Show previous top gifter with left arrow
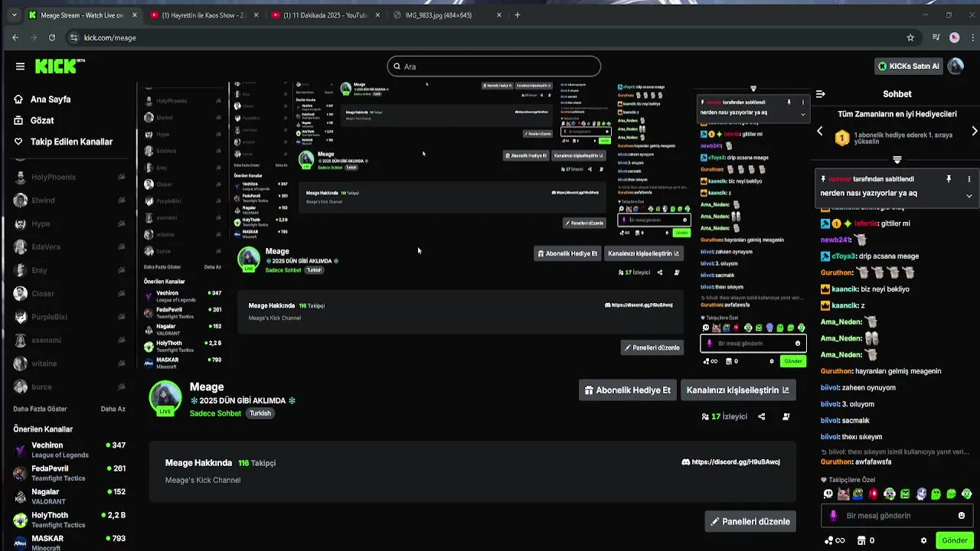Screen dimensions: 980x551 pyautogui.click(x=820, y=131)
